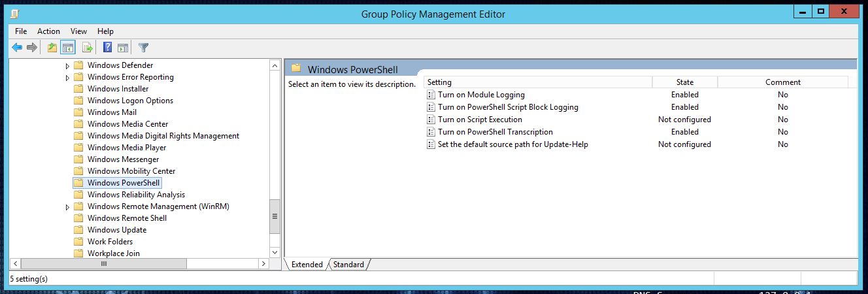The width and height of the screenshot is (868, 294).
Task: Click Enabled state for PowerShell Transcription
Action: [685, 132]
